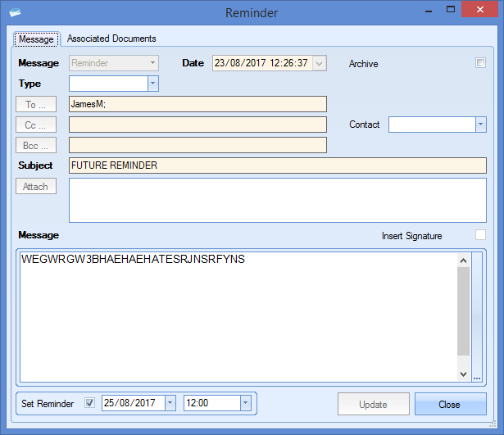Tick the Archive checkbox

click(x=481, y=63)
